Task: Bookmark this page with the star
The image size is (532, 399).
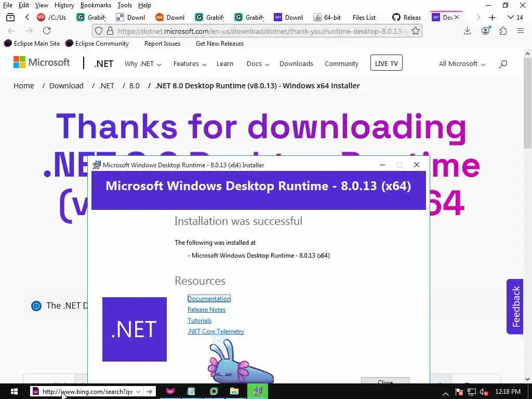Action: click(x=415, y=31)
